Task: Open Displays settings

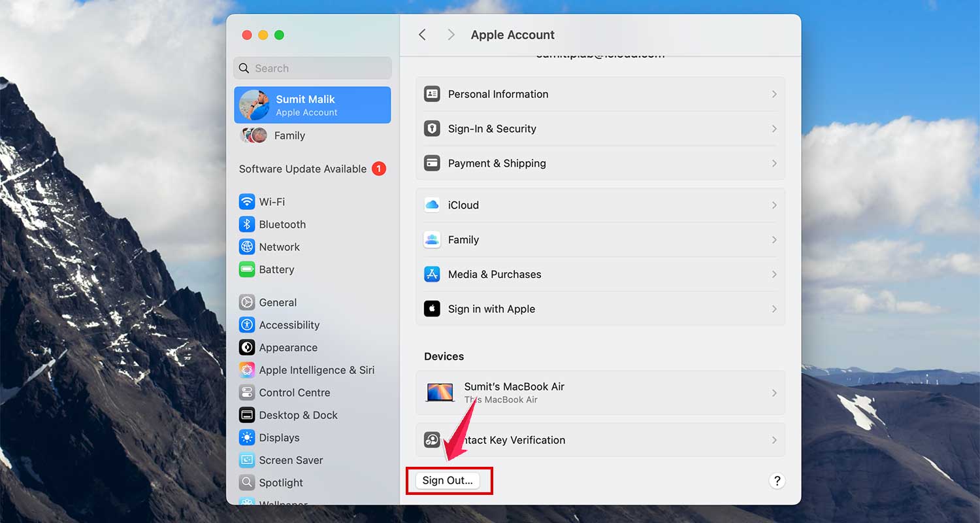Action: (247, 437)
